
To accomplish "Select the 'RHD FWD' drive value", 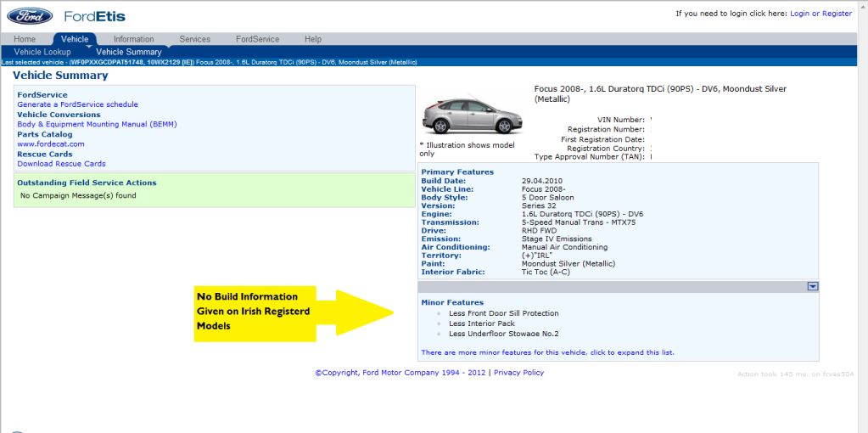I will [x=540, y=230].
